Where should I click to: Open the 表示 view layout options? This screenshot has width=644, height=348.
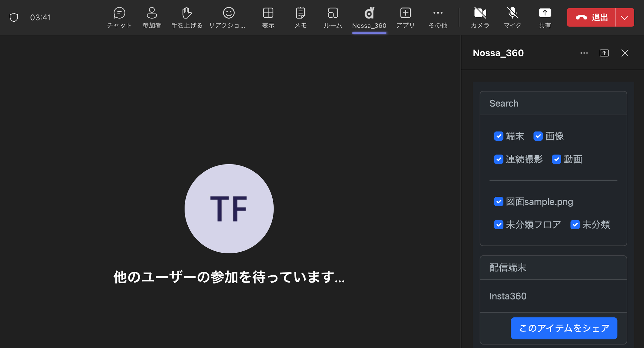[268, 17]
